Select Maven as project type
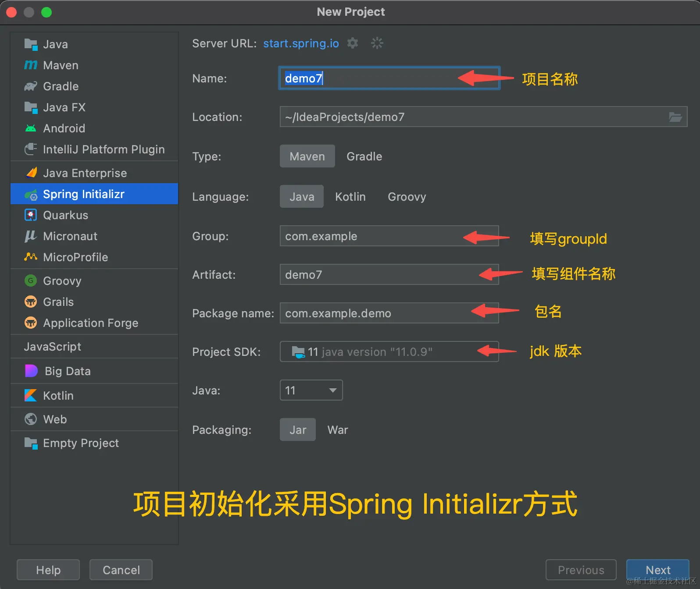 (x=307, y=156)
